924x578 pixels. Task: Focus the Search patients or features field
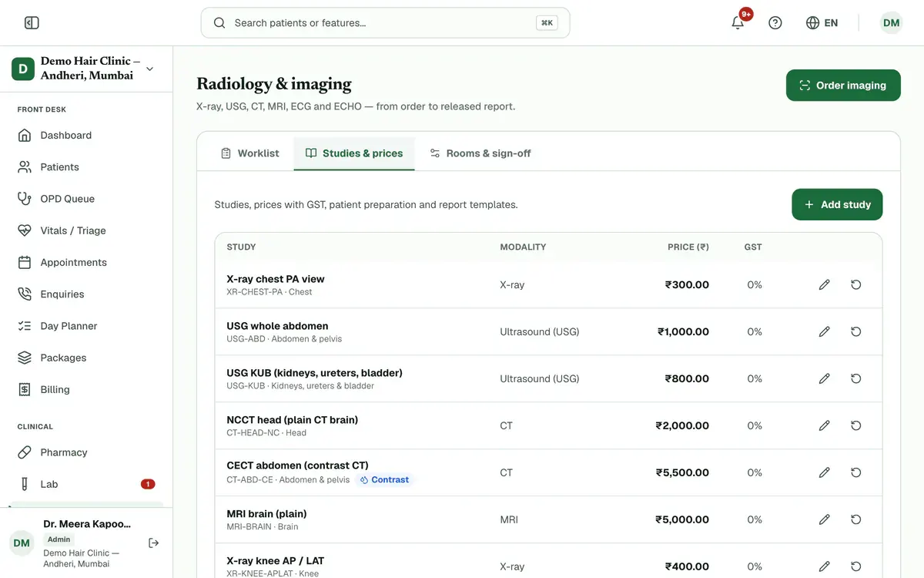coord(385,23)
